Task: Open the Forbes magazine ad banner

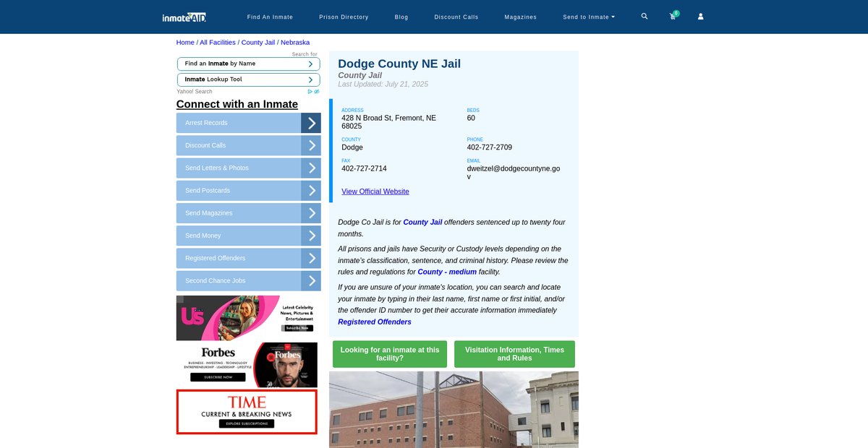Action: (x=247, y=365)
